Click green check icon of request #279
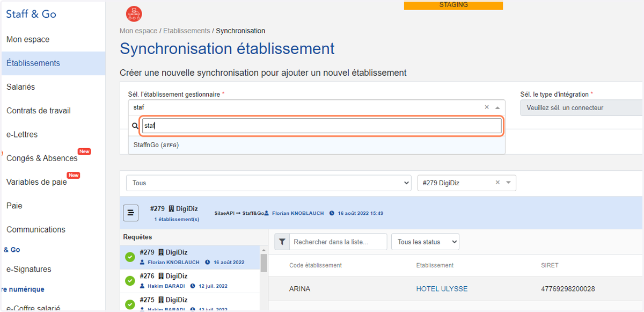 (130, 257)
